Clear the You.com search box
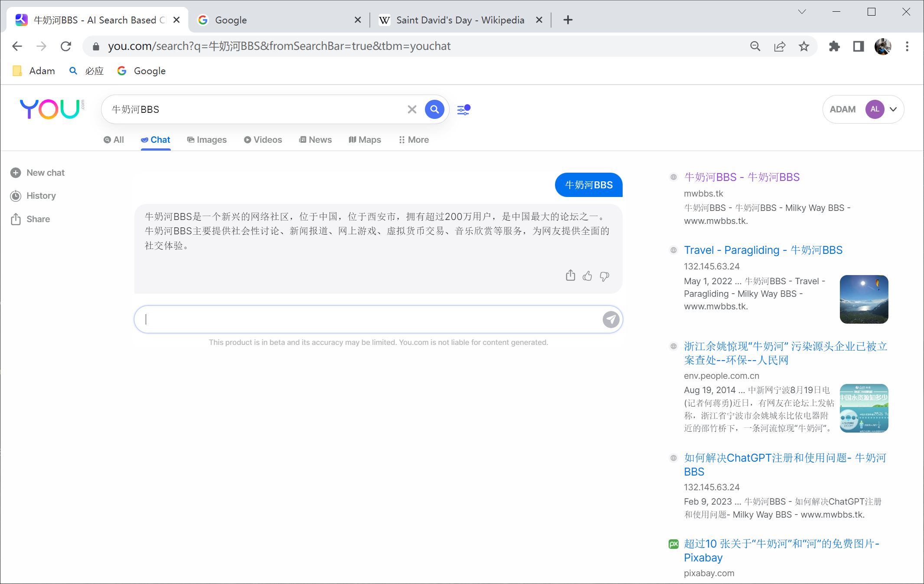 (412, 109)
